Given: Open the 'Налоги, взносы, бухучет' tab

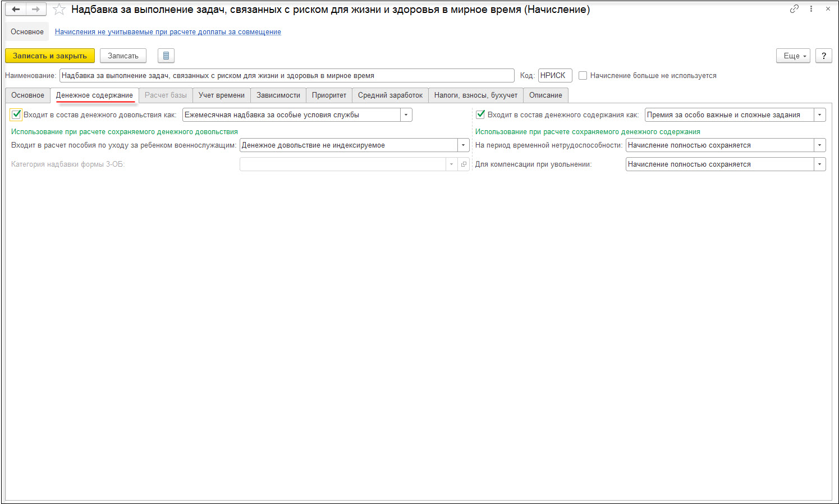Looking at the screenshot, I should tap(476, 95).
